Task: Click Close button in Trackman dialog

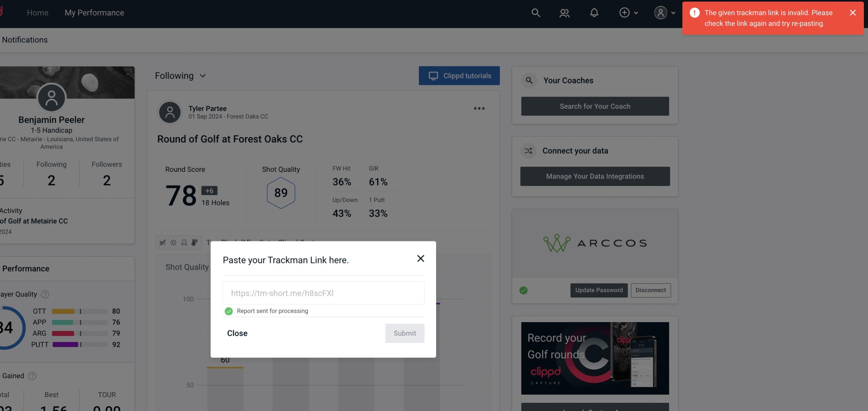Action: coord(237,333)
